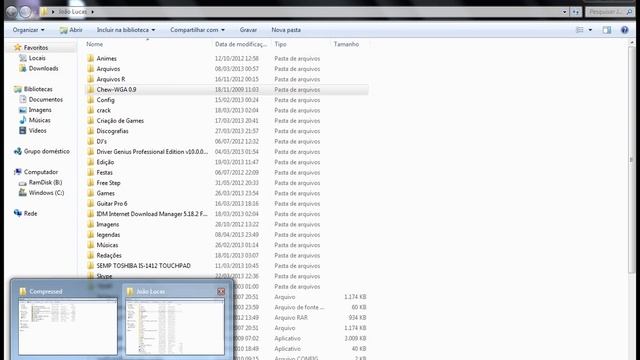Click the vertical scrollbar of file list
The image size is (640, 360).
pos(632,159)
